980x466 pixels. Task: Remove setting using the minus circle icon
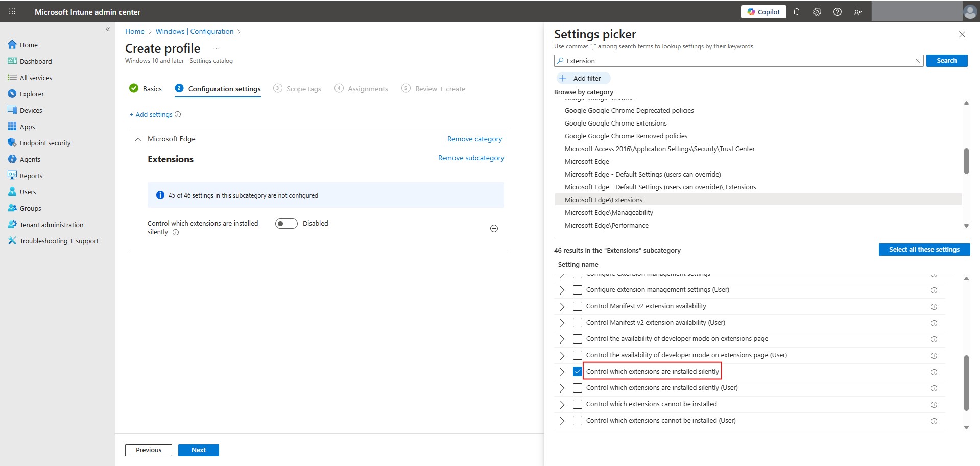click(494, 229)
